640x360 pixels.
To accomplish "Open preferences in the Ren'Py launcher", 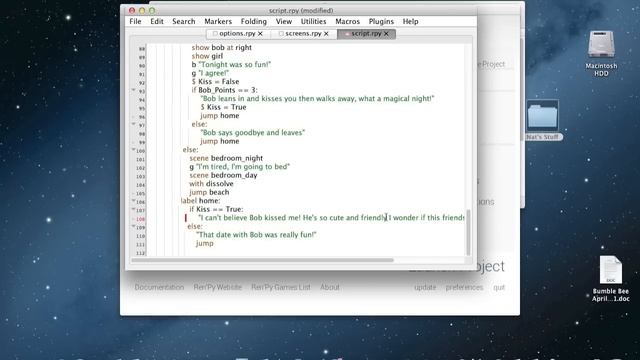I will point(464,287).
